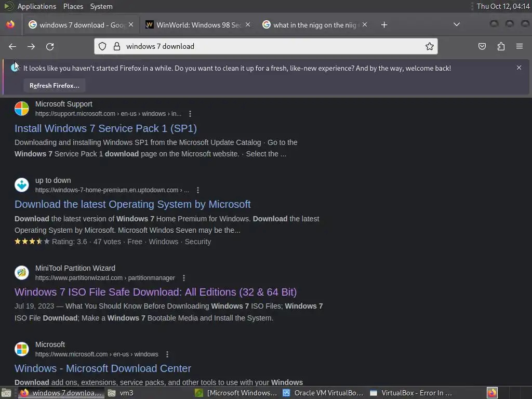Open Firefox hamburger application menu
Screen dimensions: 532x399
pos(520,46)
